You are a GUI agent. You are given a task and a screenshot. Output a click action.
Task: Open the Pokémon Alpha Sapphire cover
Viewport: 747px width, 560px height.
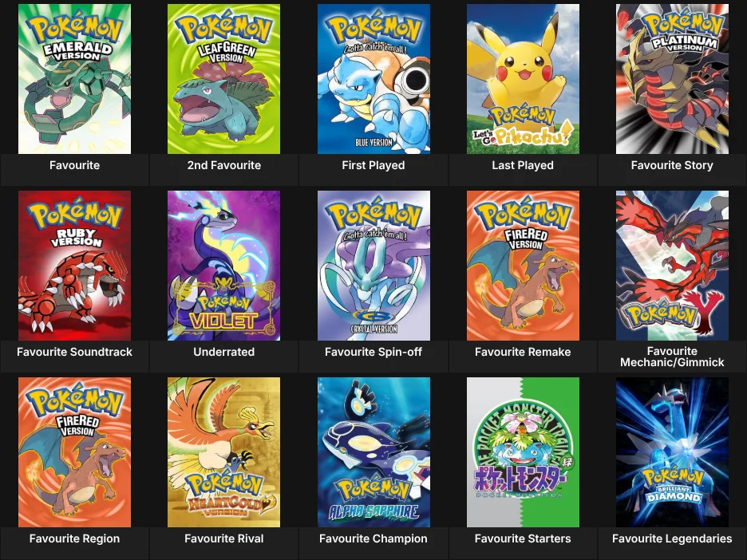click(x=373, y=452)
